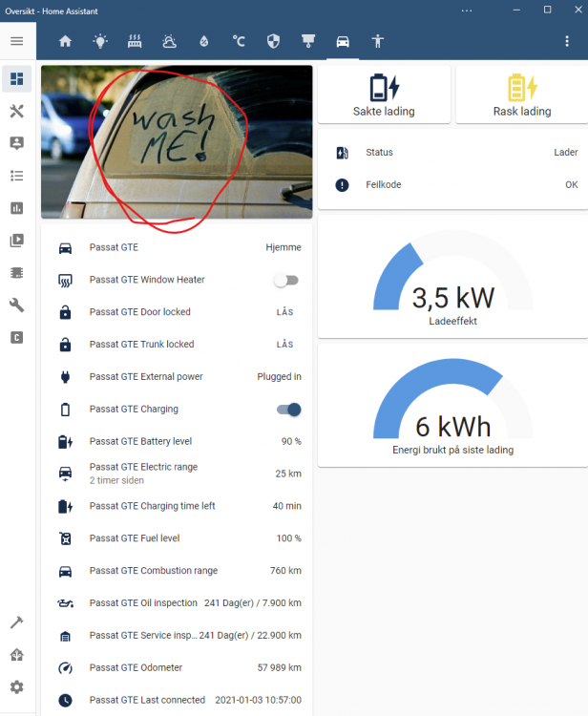
Task: Open Developer tools hammer icon in sidebar
Action: [x=17, y=622]
